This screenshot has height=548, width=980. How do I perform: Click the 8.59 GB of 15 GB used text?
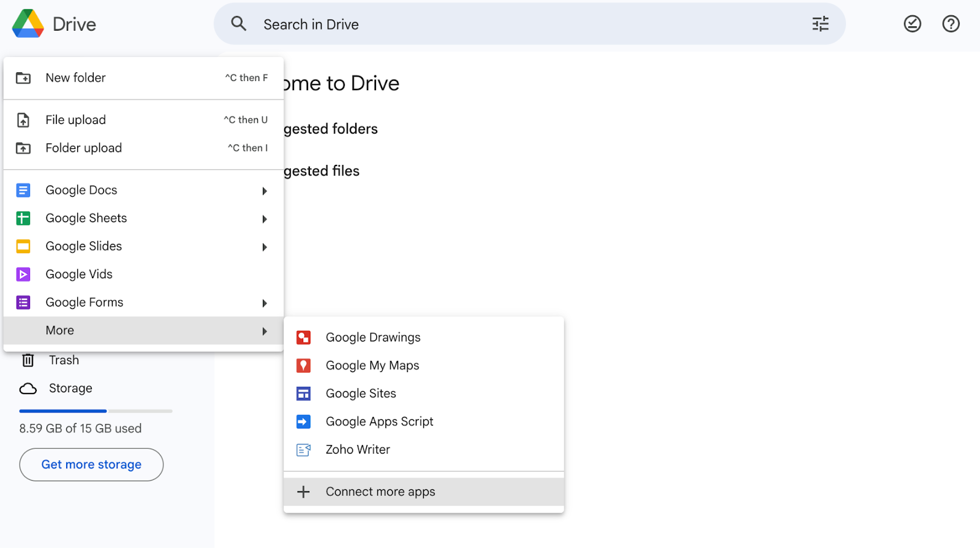tap(80, 428)
